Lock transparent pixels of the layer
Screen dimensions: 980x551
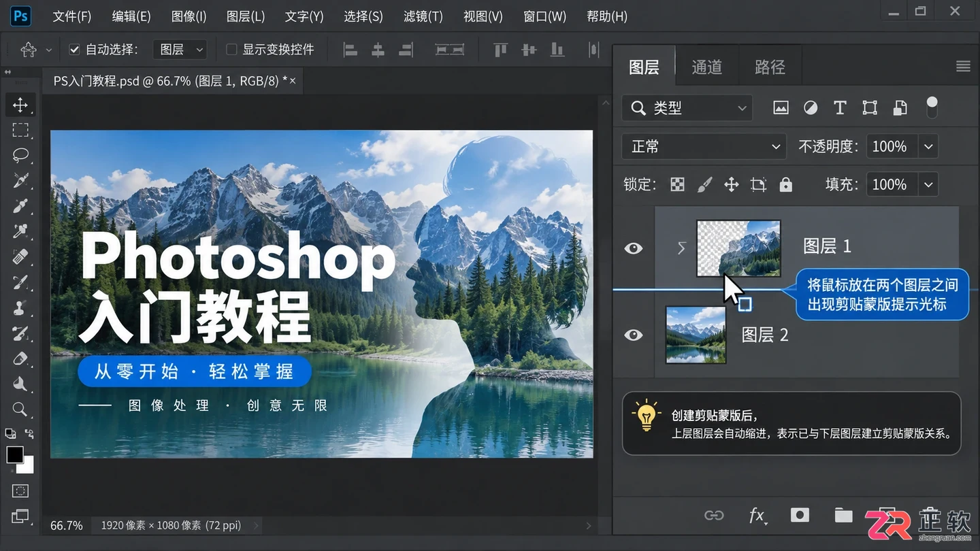click(677, 184)
